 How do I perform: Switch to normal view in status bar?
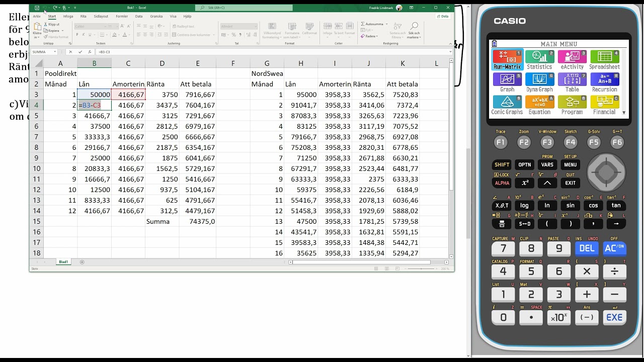point(376,269)
